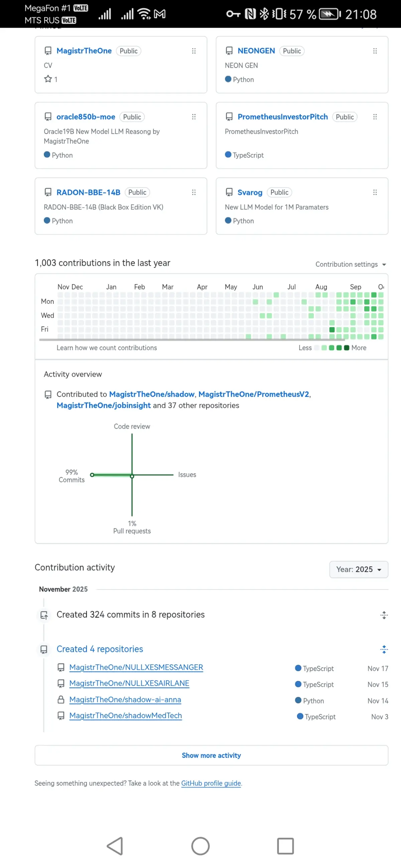
Task: Click the repo icon beside PrometheusInvestorPitch title
Action: (229, 117)
